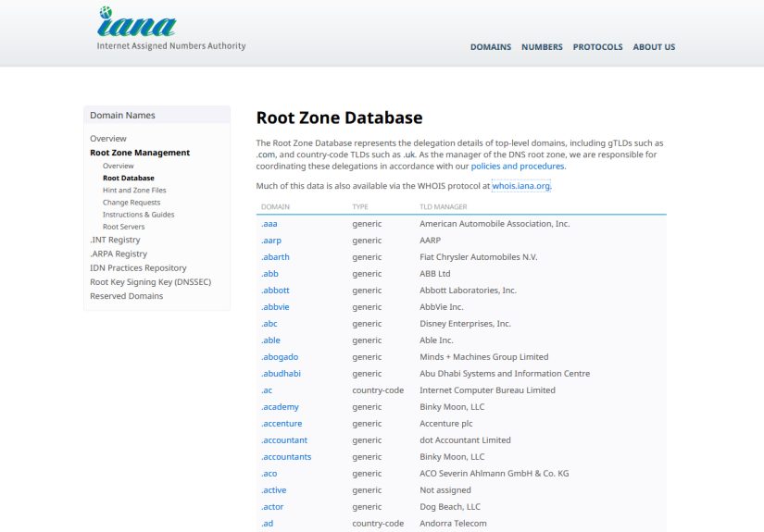
Task: Open the ABOUT US navigation menu
Action: 654,47
